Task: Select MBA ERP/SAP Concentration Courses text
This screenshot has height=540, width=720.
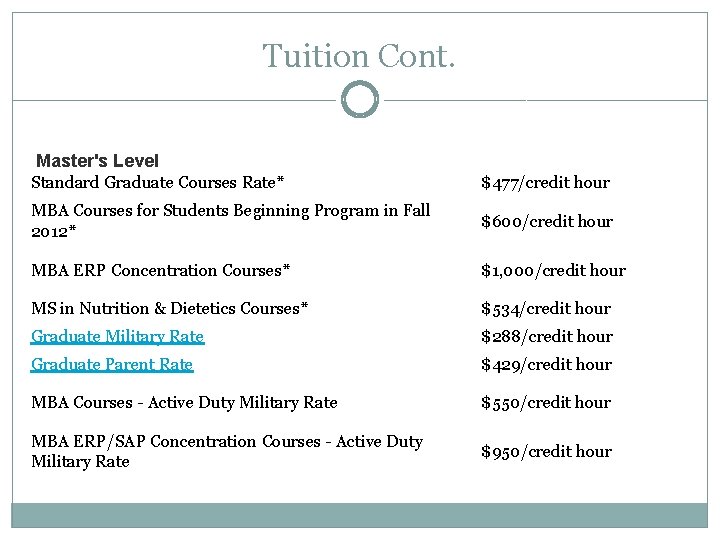Action: tap(227, 451)
